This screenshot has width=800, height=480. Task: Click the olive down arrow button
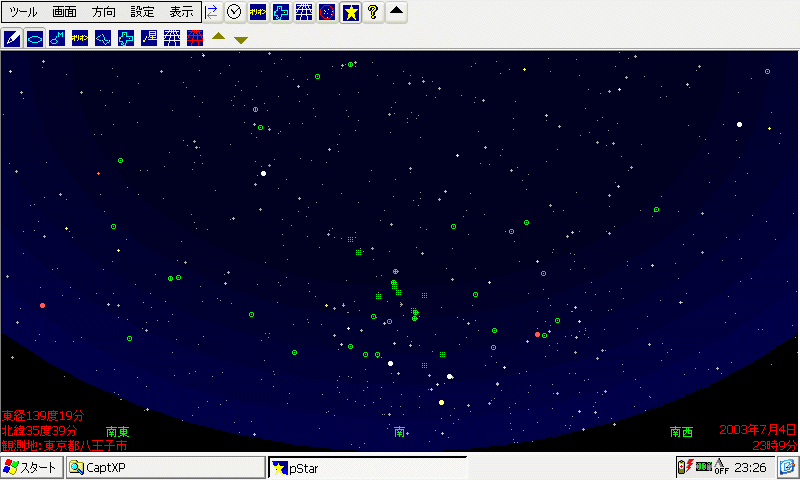(x=241, y=40)
